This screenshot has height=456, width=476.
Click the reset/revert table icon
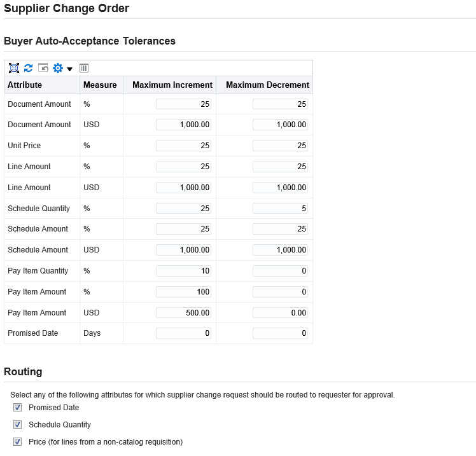(43, 67)
